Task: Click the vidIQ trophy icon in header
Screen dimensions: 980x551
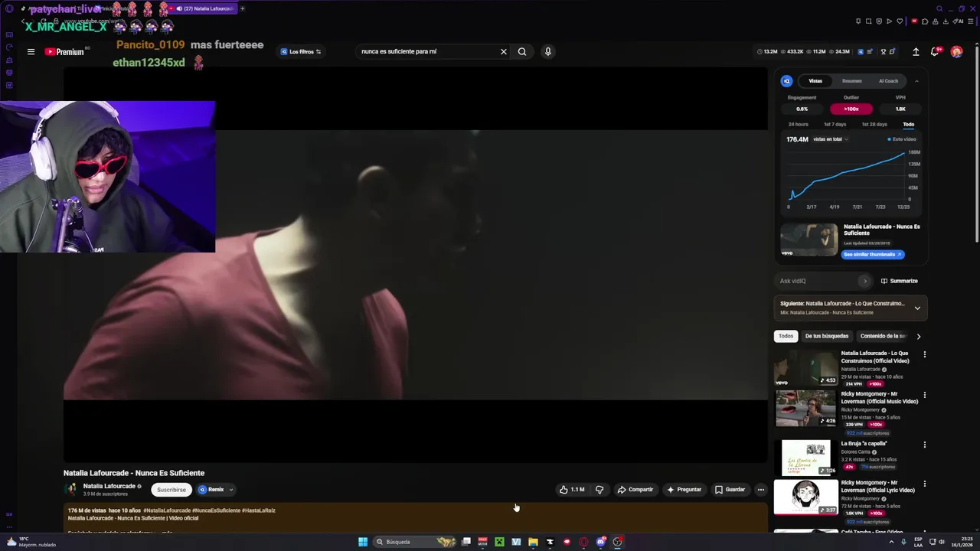Action: (883, 52)
